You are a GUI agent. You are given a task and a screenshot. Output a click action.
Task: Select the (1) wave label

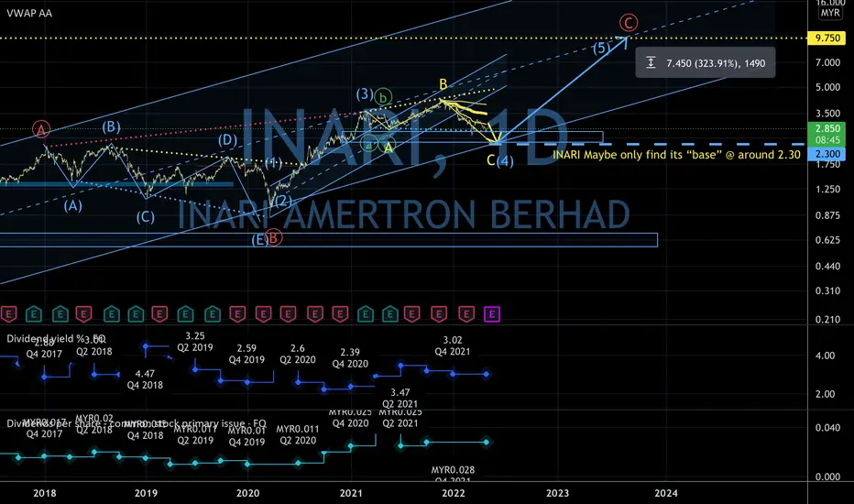273,163
